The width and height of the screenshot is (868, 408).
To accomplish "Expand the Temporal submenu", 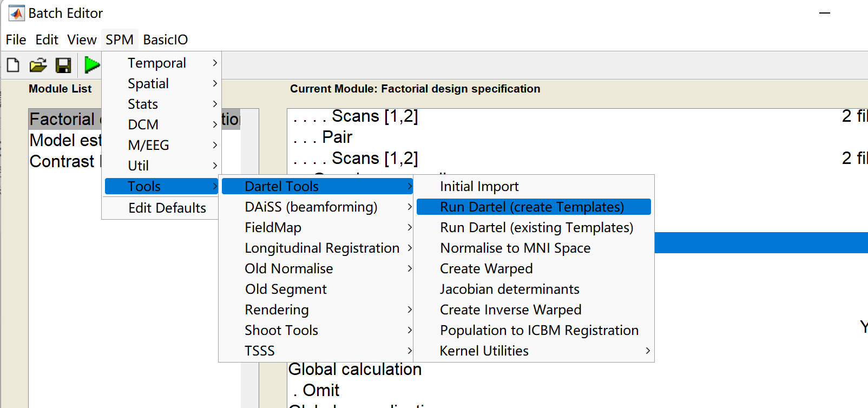I will (161, 63).
